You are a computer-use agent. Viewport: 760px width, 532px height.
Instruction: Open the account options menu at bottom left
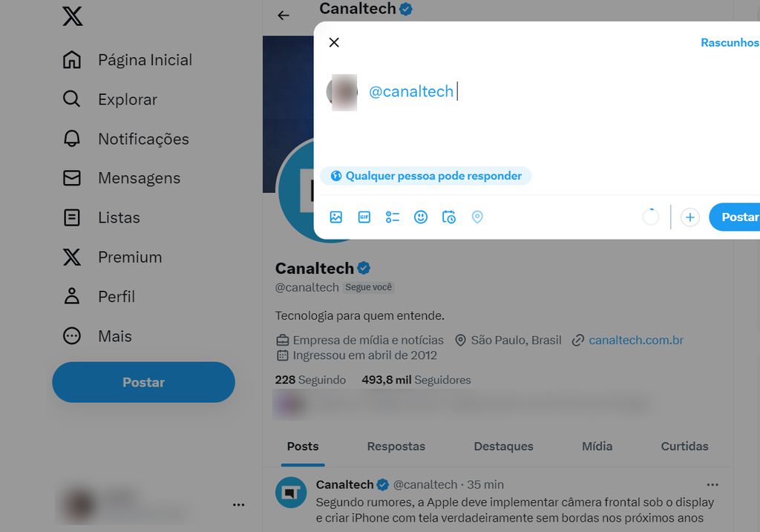[238, 504]
